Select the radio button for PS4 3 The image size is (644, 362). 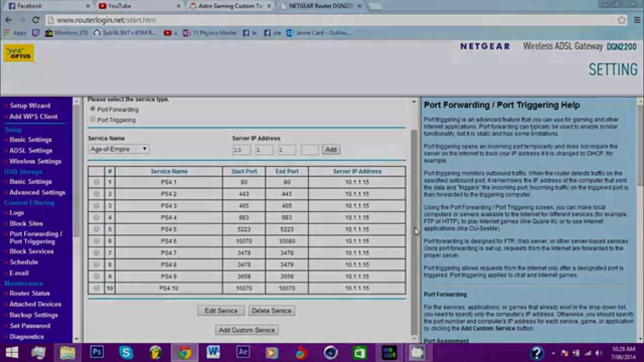coord(97,206)
